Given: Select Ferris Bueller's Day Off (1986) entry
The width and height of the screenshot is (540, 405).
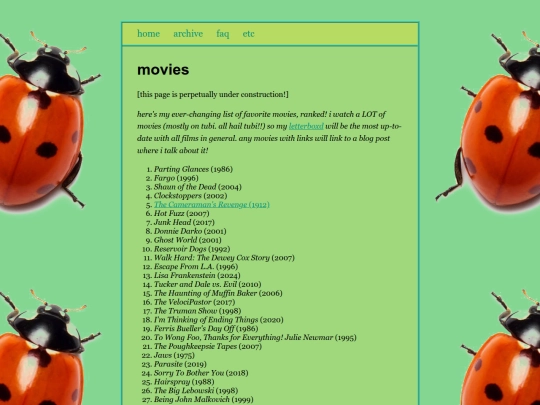Looking at the screenshot, I should pos(206,329).
